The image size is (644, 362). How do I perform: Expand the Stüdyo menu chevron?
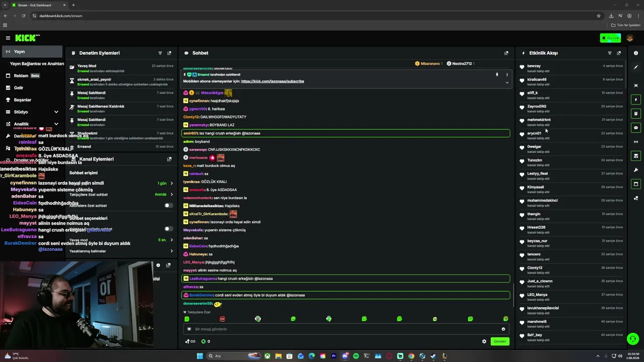(56, 112)
